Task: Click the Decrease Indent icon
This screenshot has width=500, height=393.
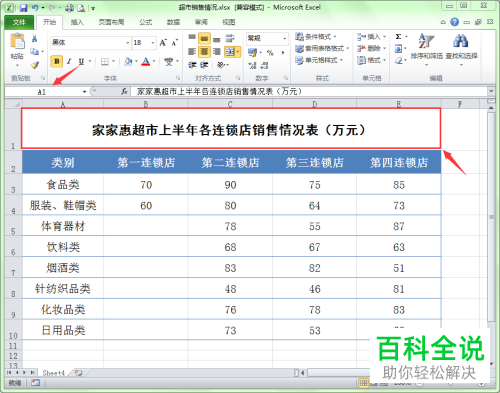Action: (x=192, y=65)
